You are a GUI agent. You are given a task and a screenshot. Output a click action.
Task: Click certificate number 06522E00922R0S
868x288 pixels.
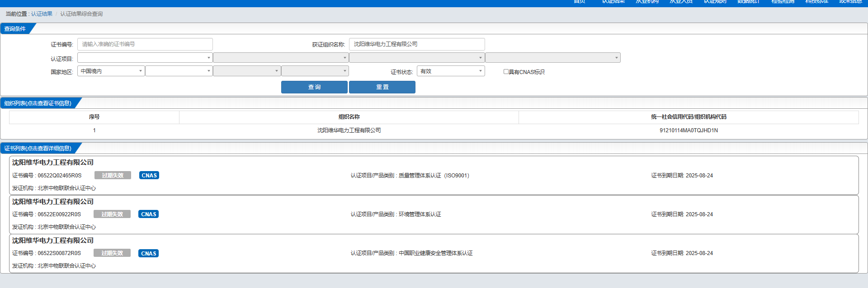point(59,214)
